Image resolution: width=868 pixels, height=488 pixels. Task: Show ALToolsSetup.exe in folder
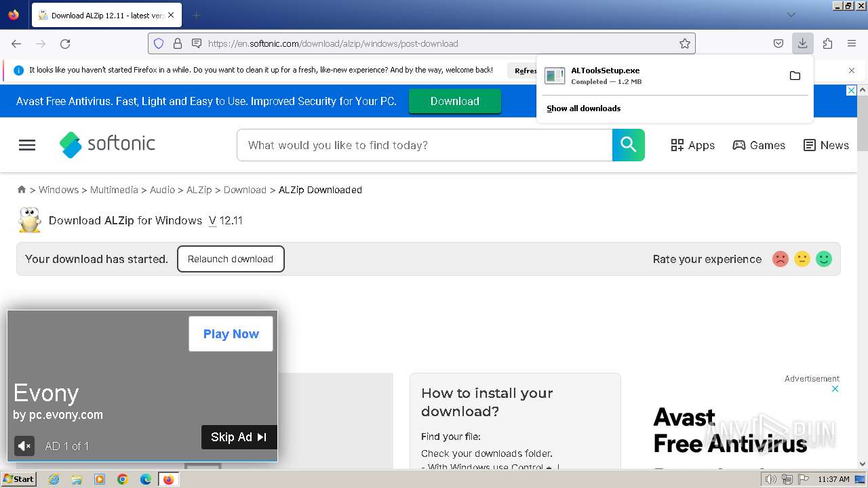pyautogui.click(x=795, y=75)
